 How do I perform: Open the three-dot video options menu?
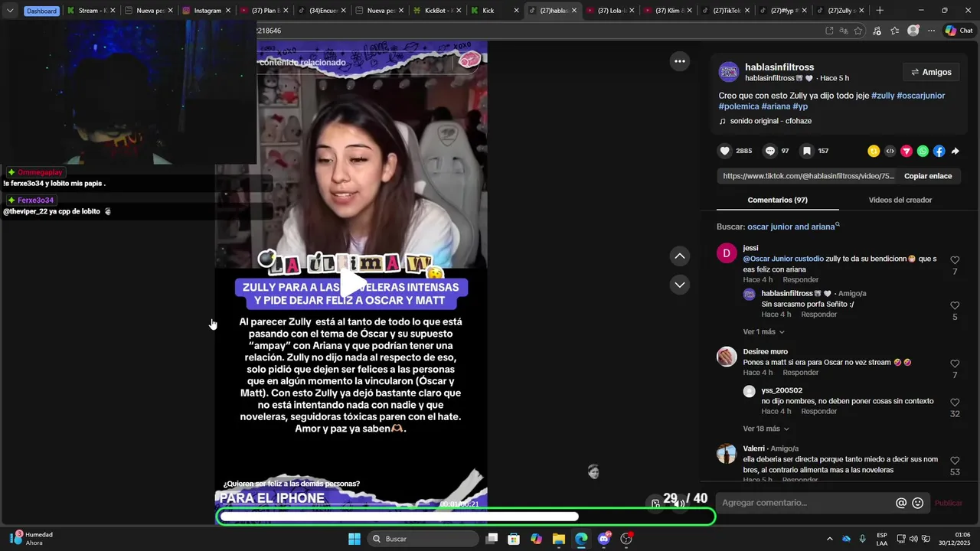click(x=679, y=61)
